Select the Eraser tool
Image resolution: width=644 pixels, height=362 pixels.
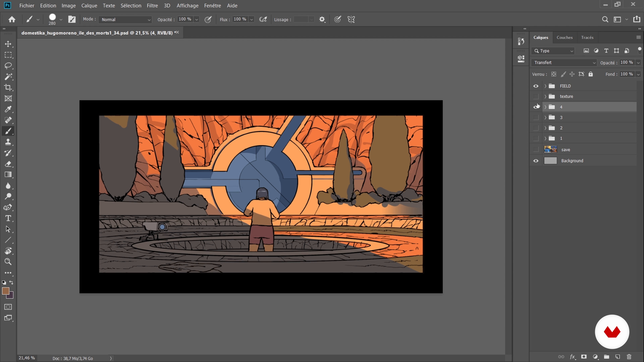click(8, 164)
